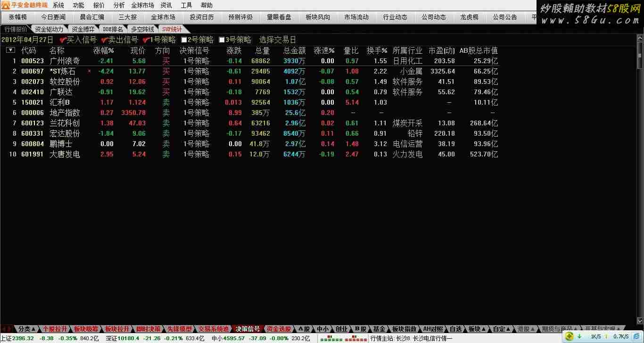644x343 pixels.
Task: Switch to the SUP统计 tab
Action: coord(172,29)
